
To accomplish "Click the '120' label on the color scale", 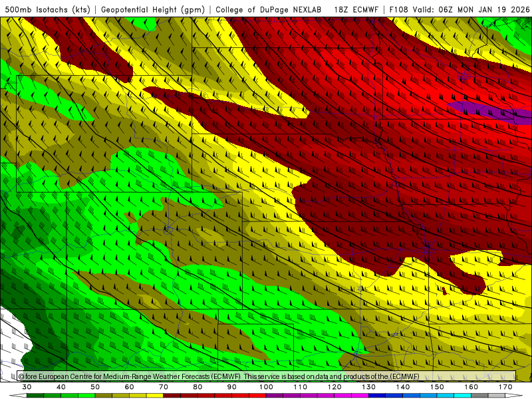I will coord(334,387).
